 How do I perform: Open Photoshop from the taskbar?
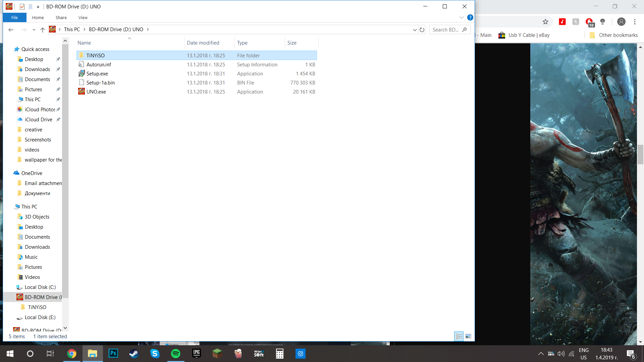click(113, 353)
